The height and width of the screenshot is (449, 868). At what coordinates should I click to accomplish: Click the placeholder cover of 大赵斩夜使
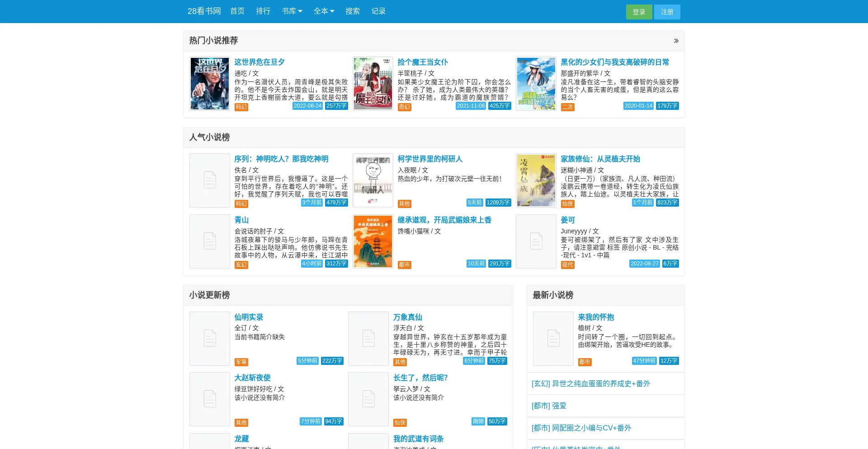[210, 399]
